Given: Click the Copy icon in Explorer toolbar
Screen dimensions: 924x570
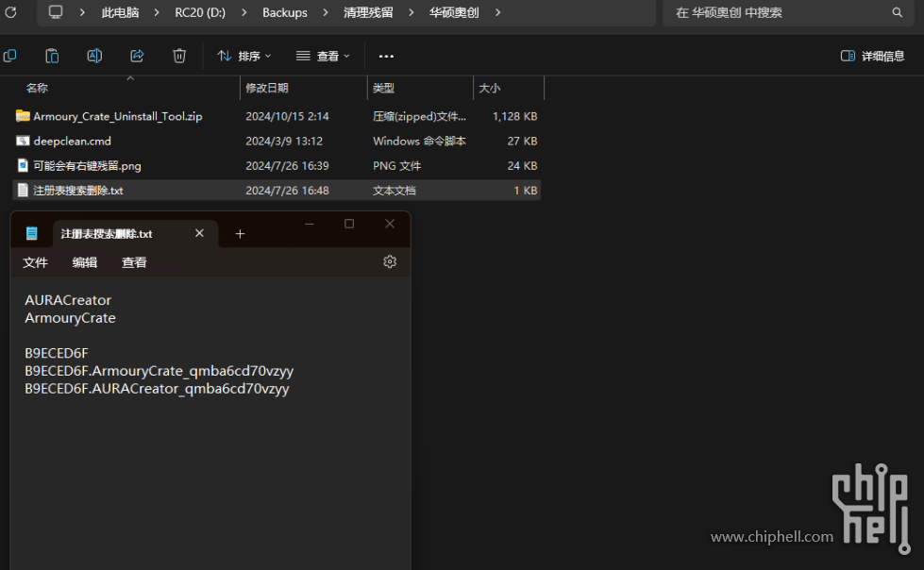Looking at the screenshot, I should click(10, 56).
